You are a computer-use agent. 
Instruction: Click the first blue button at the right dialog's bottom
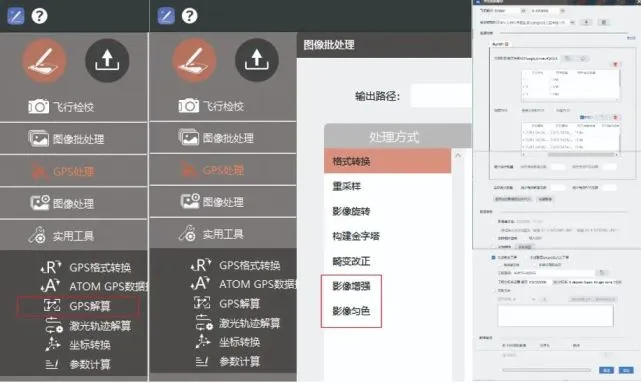click(606, 370)
